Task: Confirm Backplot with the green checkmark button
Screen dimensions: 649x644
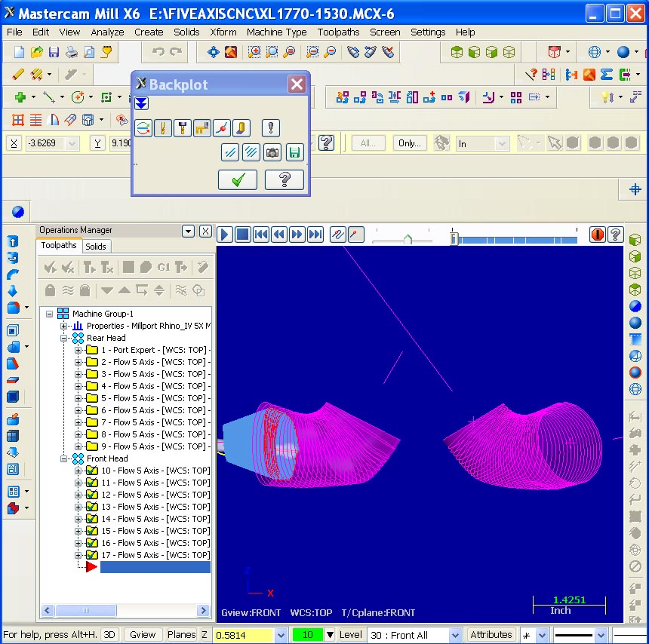Action: coord(238,180)
